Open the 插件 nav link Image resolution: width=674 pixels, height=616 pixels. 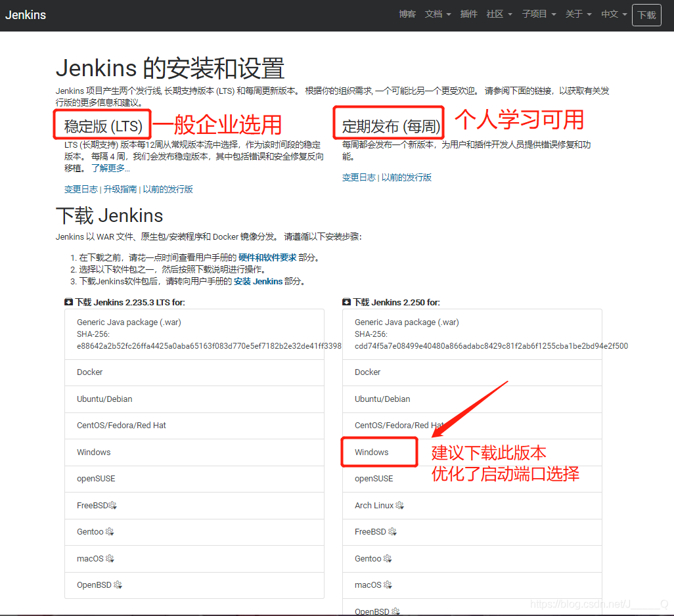468,14
